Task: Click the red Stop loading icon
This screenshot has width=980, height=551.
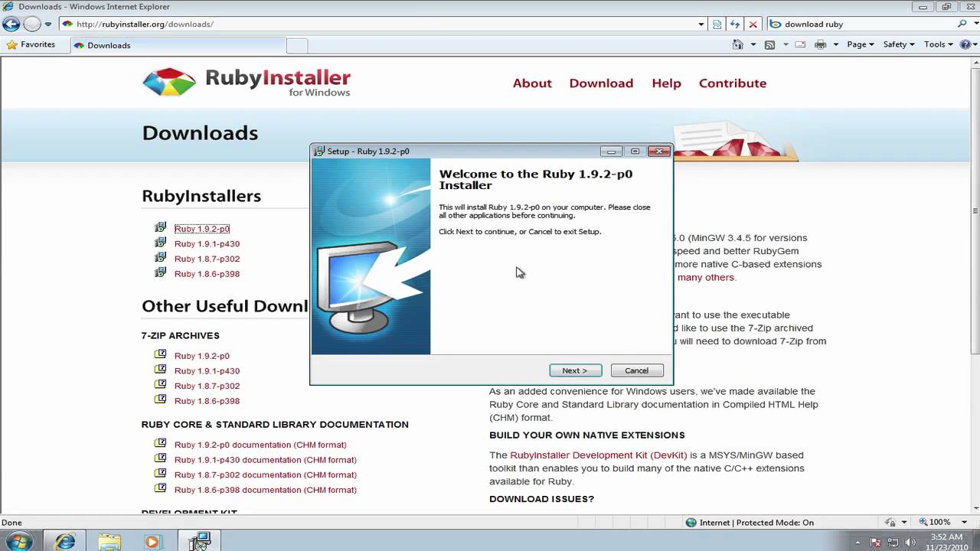Action: 753,24
